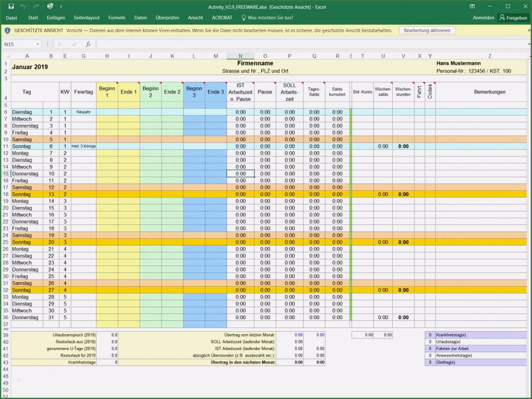532x399 pixels.
Task: Click Anmelden to sign in
Action: tap(483, 18)
